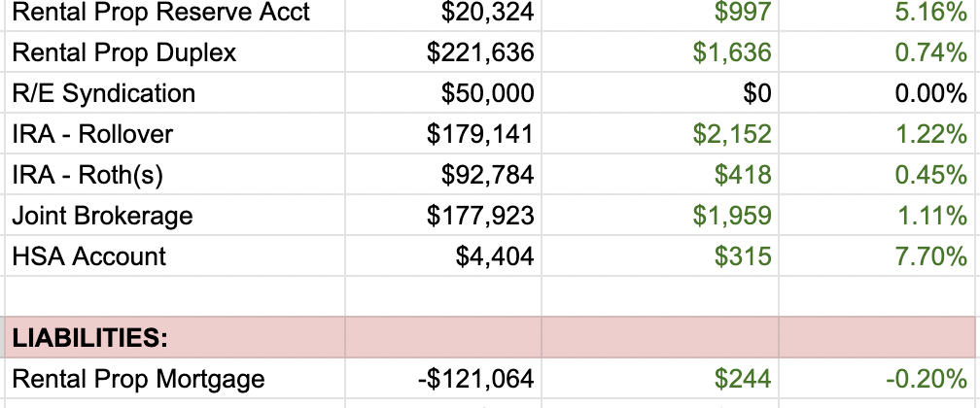Screen dimensions: 980x408
Task: Click the -$121,064 mortgage balance cell
Action: pos(475,379)
